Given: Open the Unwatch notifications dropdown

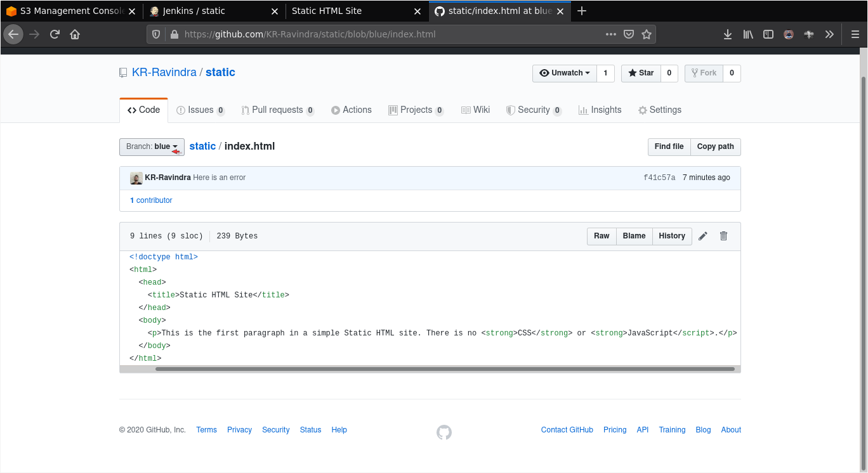Looking at the screenshot, I should point(565,73).
